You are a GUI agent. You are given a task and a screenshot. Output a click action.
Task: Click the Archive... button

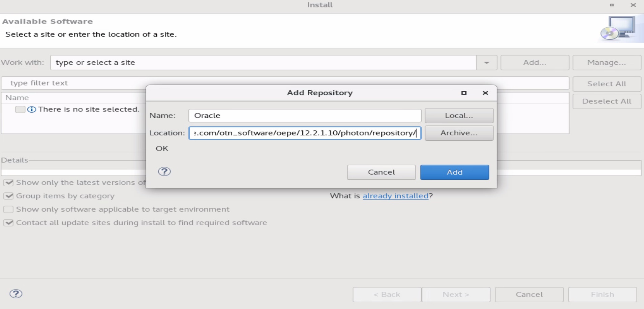coord(459,133)
